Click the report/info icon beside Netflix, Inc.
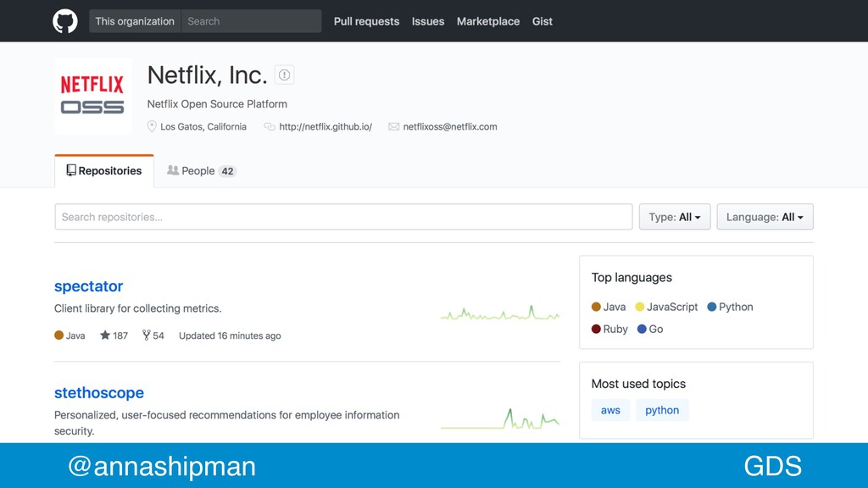The image size is (868, 488). [284, 75]
